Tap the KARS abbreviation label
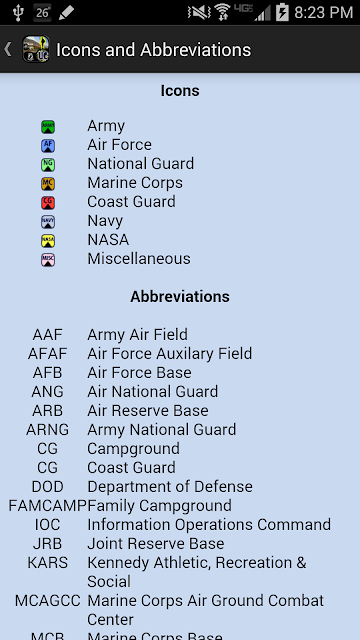 coord(48,562)
